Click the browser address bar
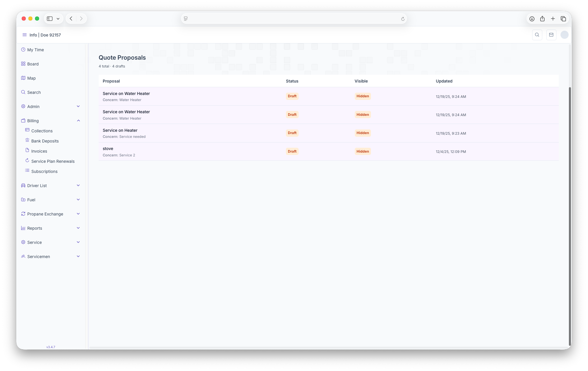The width and height of the screenshot is (588, 371). coord(293,19)
